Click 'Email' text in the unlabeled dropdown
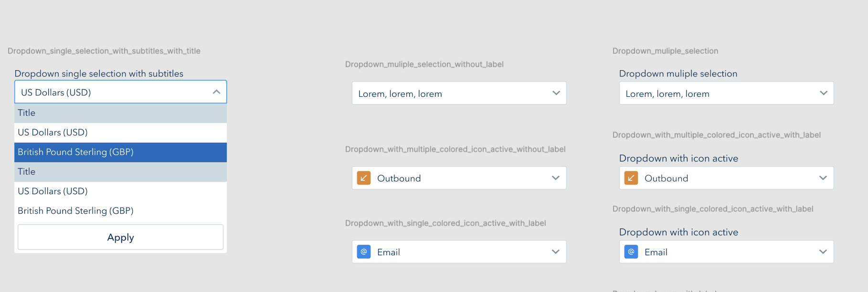 [x=388, y=252]
